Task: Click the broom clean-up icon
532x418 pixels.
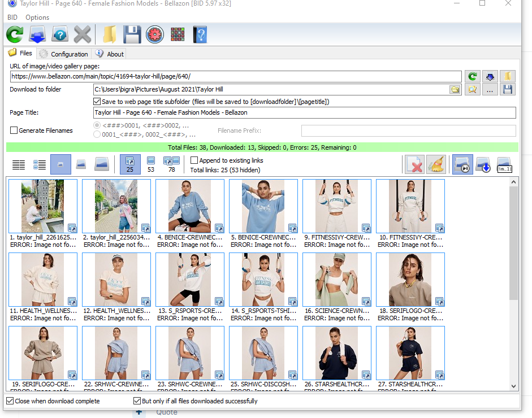Action: (436, 164)
